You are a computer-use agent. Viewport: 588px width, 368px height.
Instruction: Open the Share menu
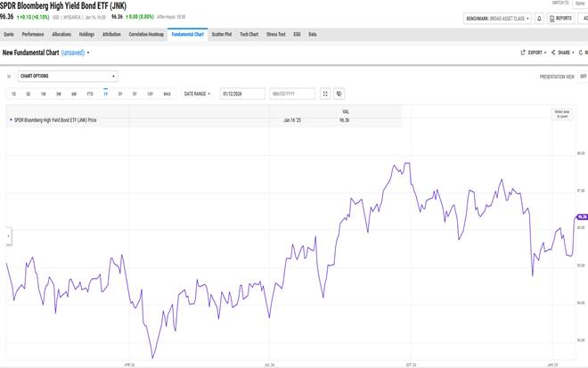[x=562, y=53]
